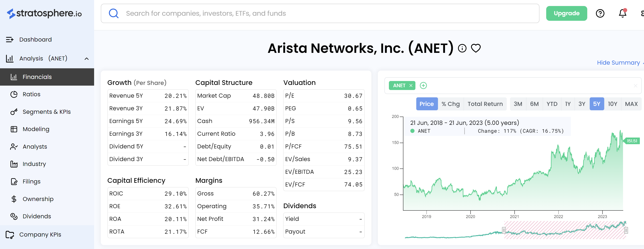The width and height of the screenshot is (644, 249).
Task: Switch chart to Total Return mode
Action: 485,104
